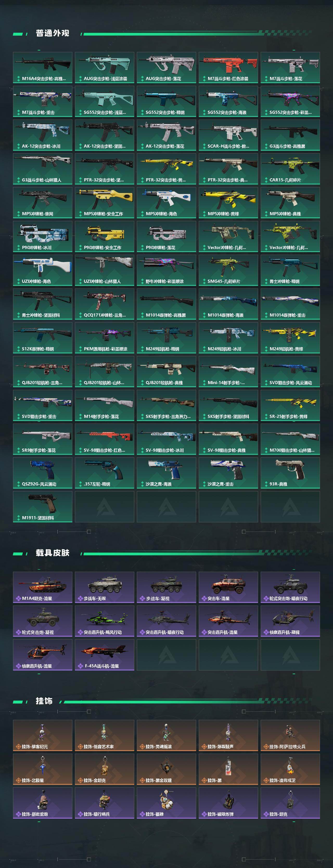This screenshot has height=868, width=333.
Task: Open the 挂饰-凌霄戍卫 charm
Action: tap(290, 769)
